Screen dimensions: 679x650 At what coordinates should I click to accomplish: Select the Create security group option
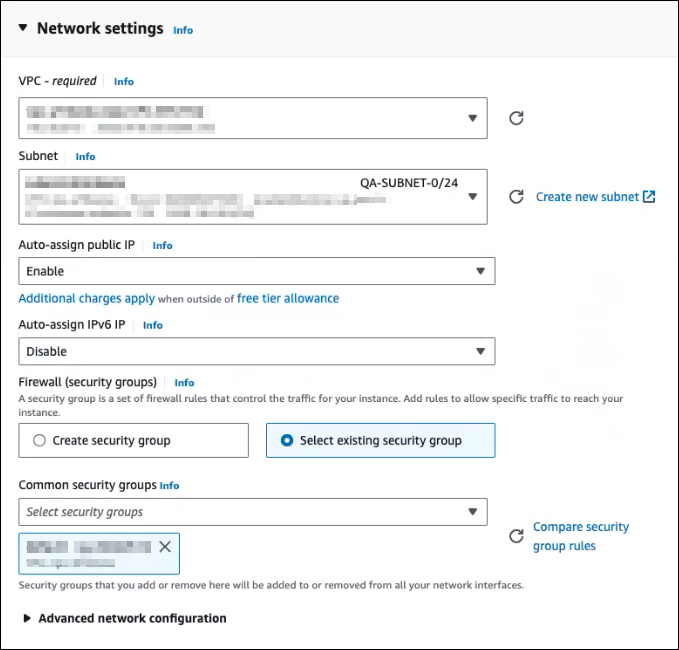(40, 440)
